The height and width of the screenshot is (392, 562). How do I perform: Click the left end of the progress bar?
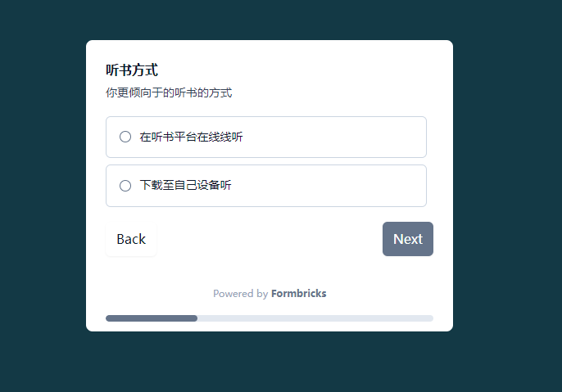[108, 318]
